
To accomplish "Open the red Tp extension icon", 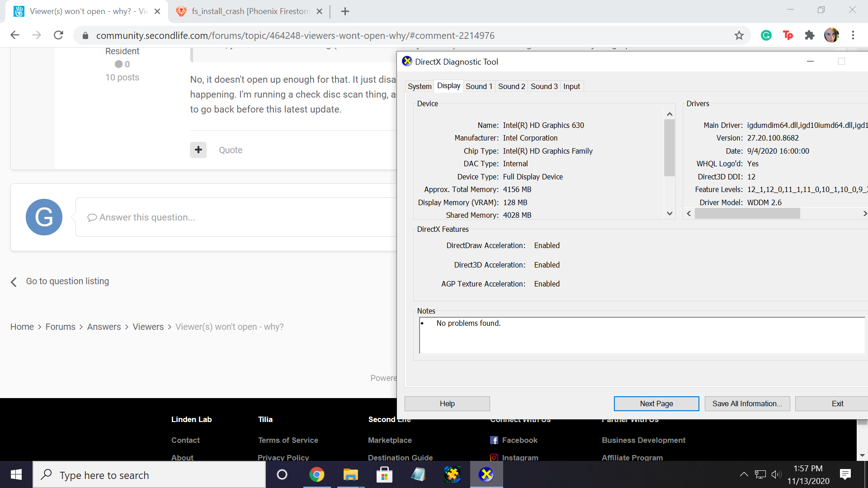I will coord(788,35).
